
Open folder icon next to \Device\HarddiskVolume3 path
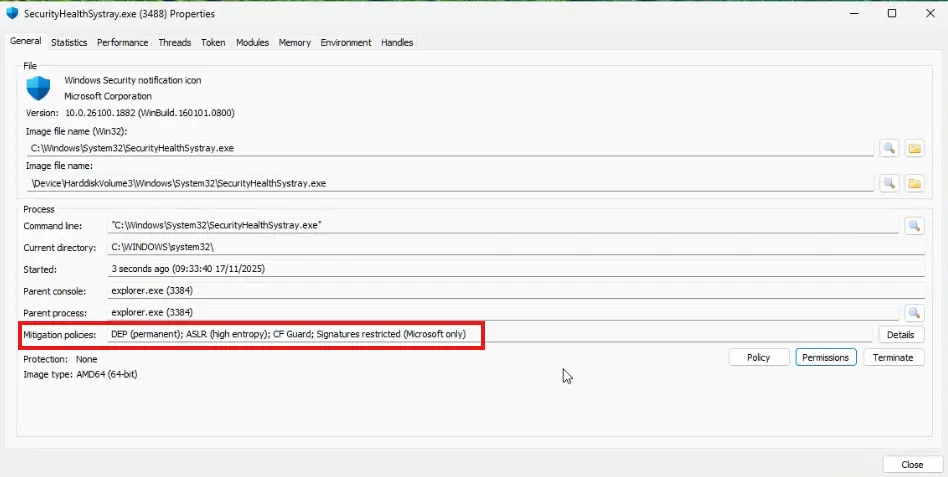914,183
